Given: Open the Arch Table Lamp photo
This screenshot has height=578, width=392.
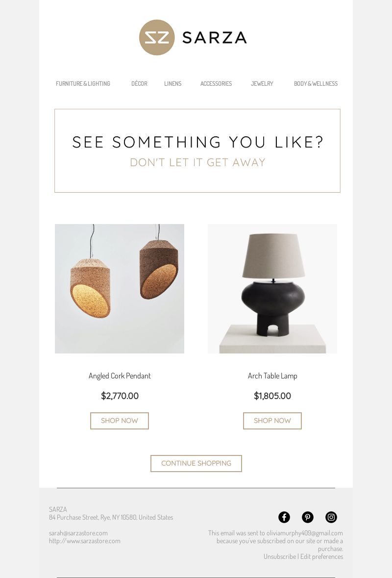Looking at the screenshot, I should (x=272, y=289).
